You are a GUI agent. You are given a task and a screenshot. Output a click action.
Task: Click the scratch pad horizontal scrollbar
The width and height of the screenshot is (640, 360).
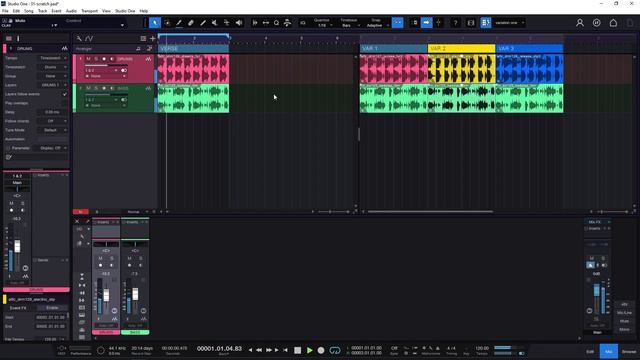point(430,211)
